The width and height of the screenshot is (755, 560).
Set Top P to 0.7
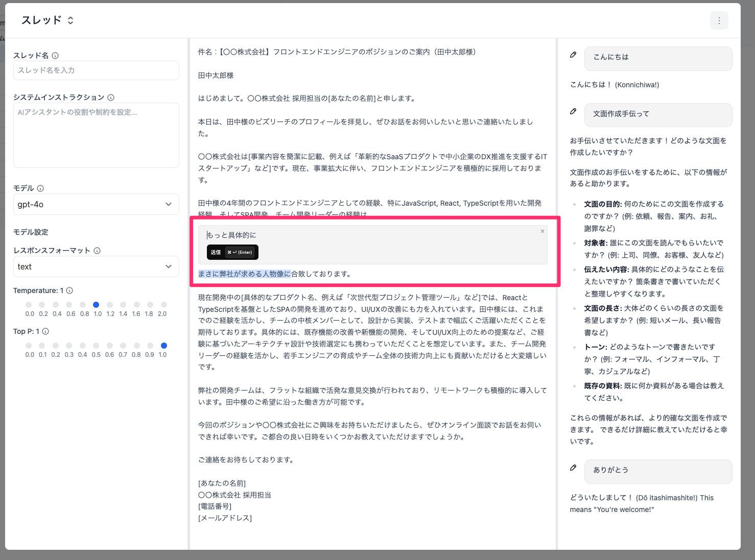[x=123, y=346]
